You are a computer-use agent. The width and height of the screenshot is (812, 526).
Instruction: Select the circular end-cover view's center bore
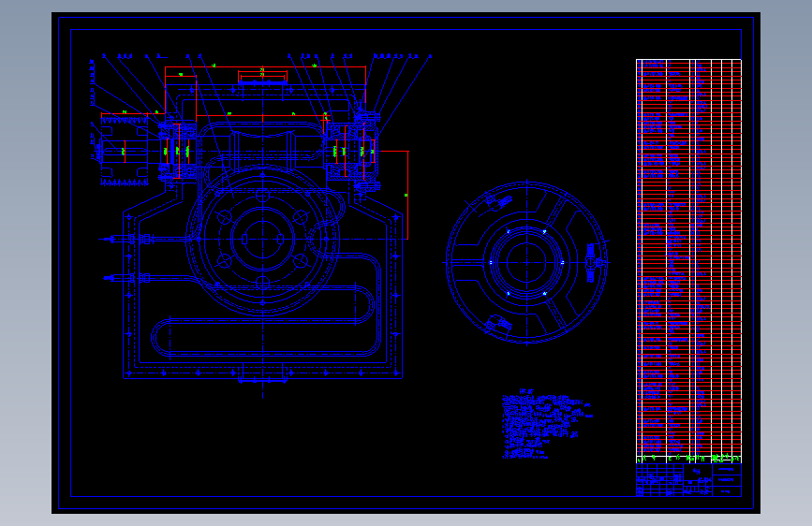526,262
